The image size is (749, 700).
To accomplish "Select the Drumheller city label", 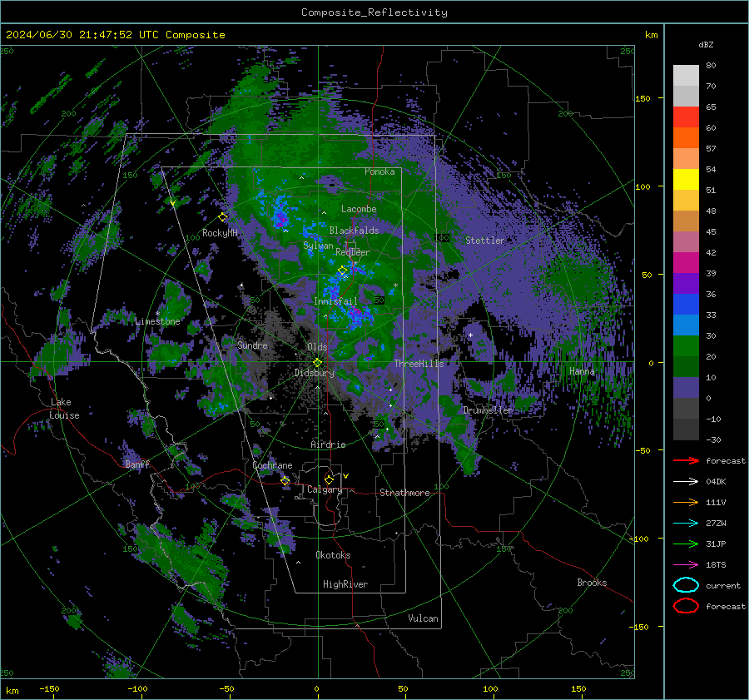I will point(488,410).
